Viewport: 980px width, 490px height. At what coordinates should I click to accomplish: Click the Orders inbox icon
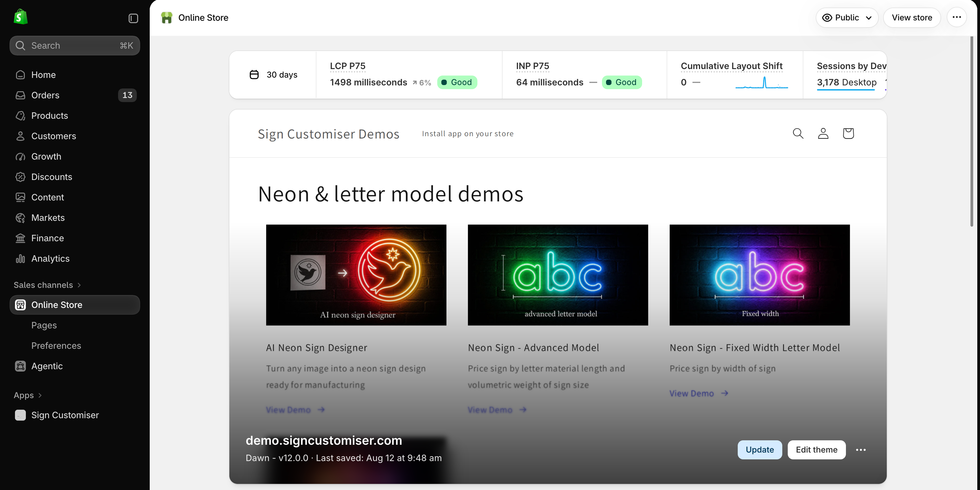click(x=20, y=95)
